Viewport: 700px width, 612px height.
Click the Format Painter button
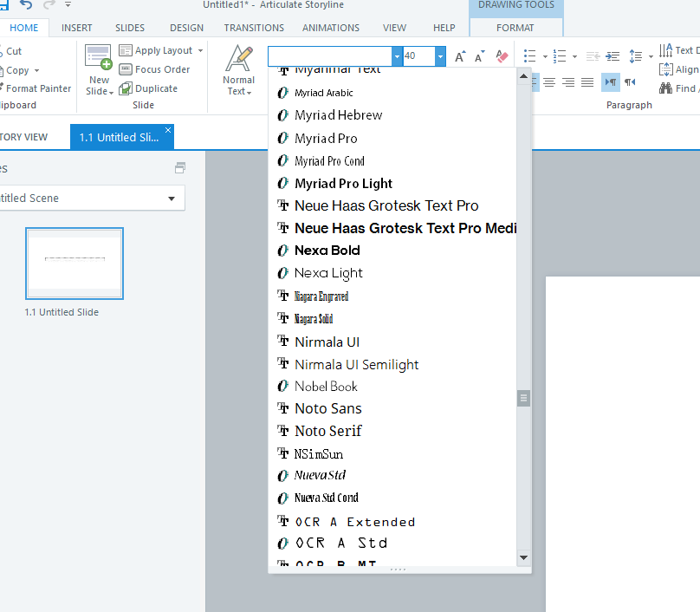(36, 88)
